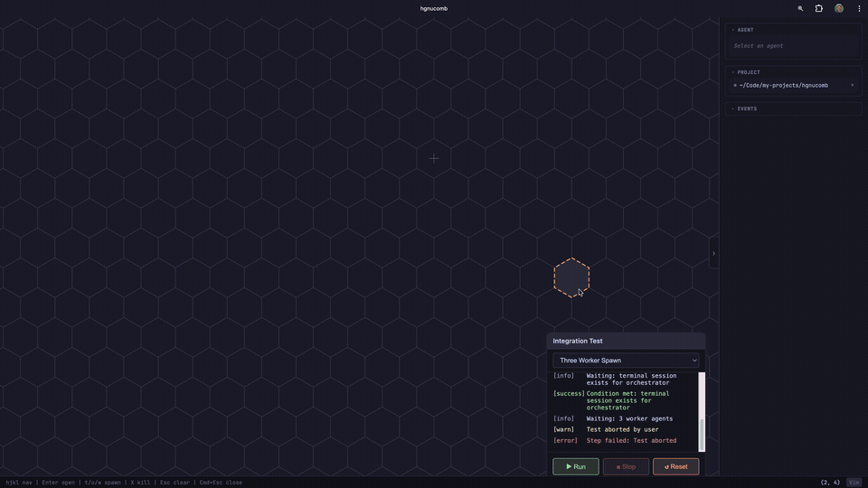The width and height of the screenshot is (868, 488).
Task: Click the 'X kill' status bar hint
Action: point(140,483)
